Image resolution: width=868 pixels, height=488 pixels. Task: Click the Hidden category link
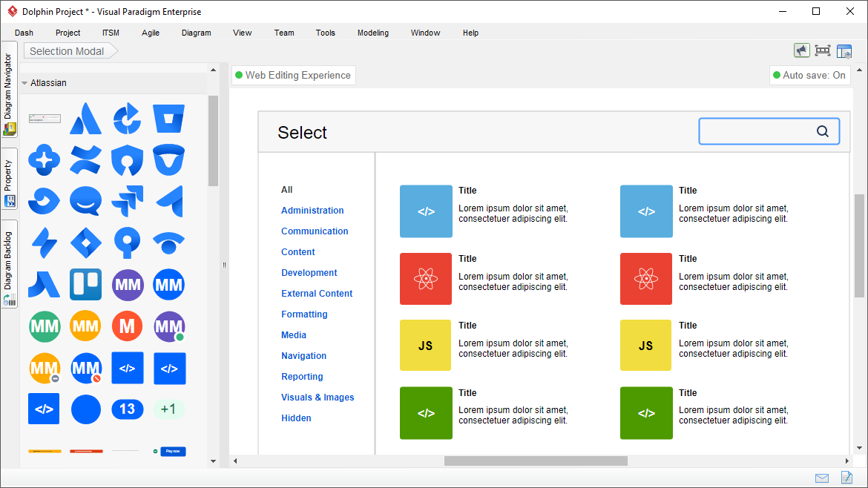[296, 418]
